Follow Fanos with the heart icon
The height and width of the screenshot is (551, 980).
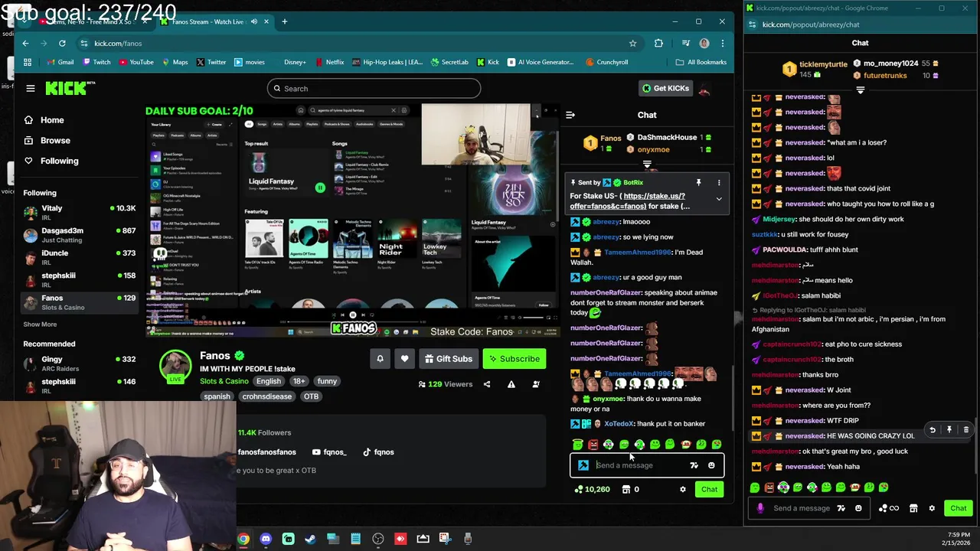404,358
